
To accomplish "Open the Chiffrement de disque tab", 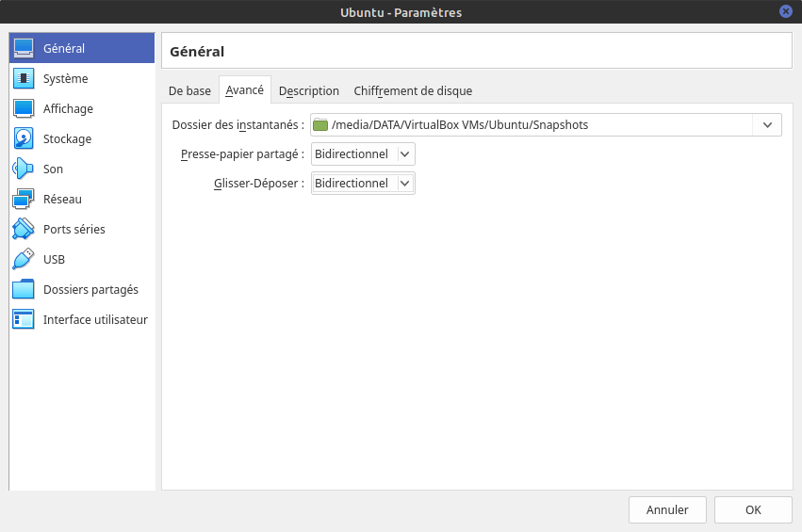I will 413,91.
